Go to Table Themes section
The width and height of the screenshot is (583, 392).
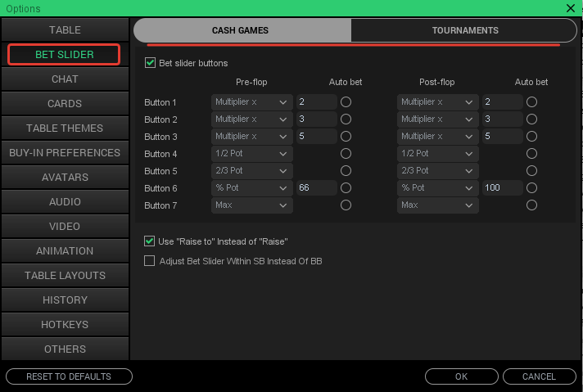click(x=65, y=128)
